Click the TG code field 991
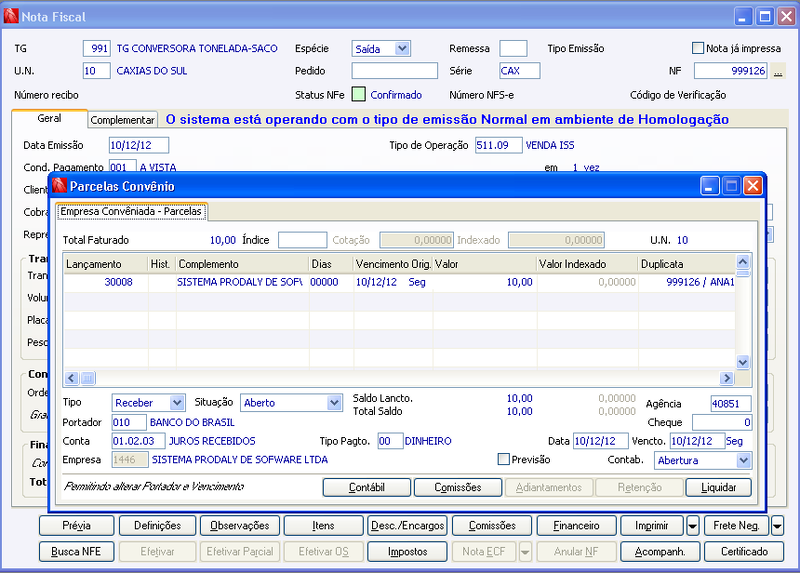This screenshot has height=573, width=800. pyautogui.click(x=96, y=48)
